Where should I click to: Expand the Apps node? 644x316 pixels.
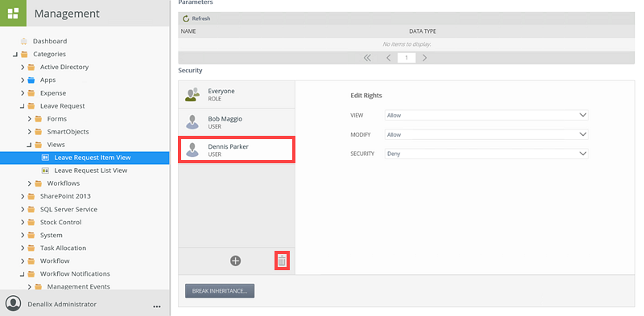(x=23, y=80)
